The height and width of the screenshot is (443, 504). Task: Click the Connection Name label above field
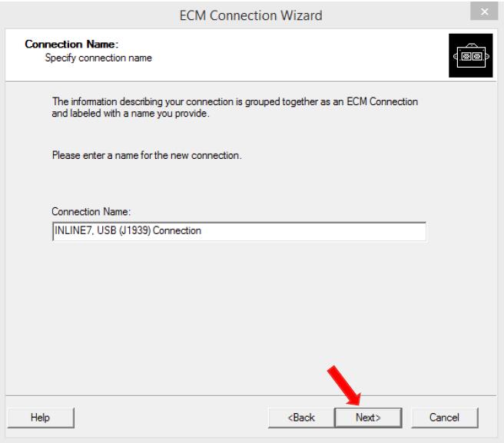pyautogui.click(x=91, y=212)
